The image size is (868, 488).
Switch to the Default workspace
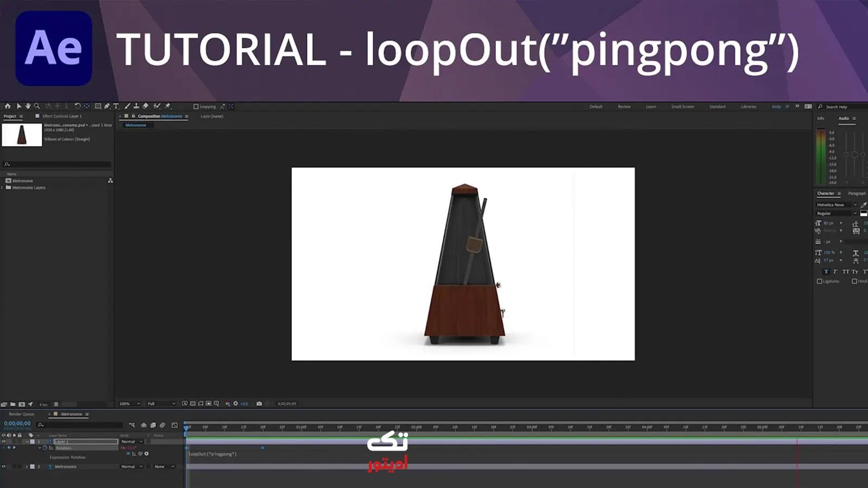tap(596, 106)
